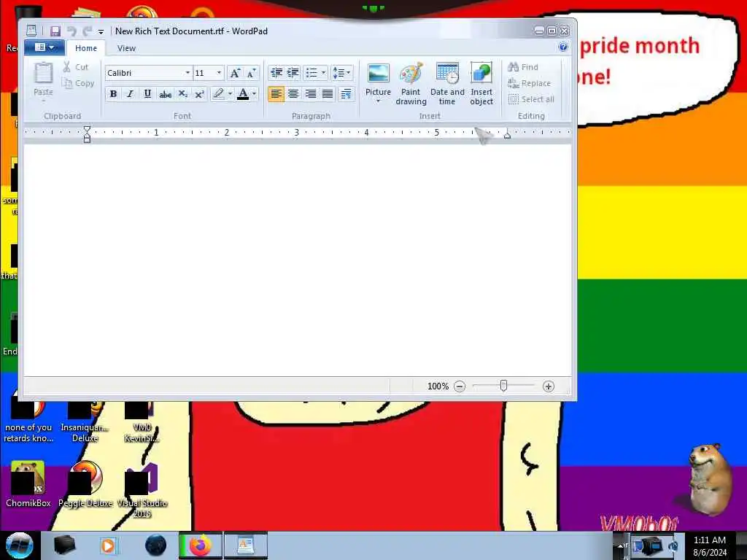747x560 pixels.
Task: Switch to the Home ribbon tab
Action: pyautogui.click(x=86, y=48)
